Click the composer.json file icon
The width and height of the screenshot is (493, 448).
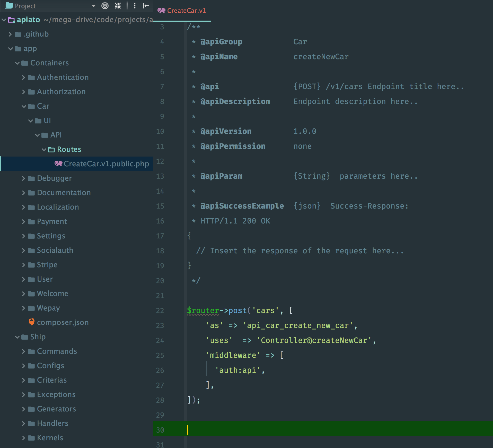click(x=32, y=322)
